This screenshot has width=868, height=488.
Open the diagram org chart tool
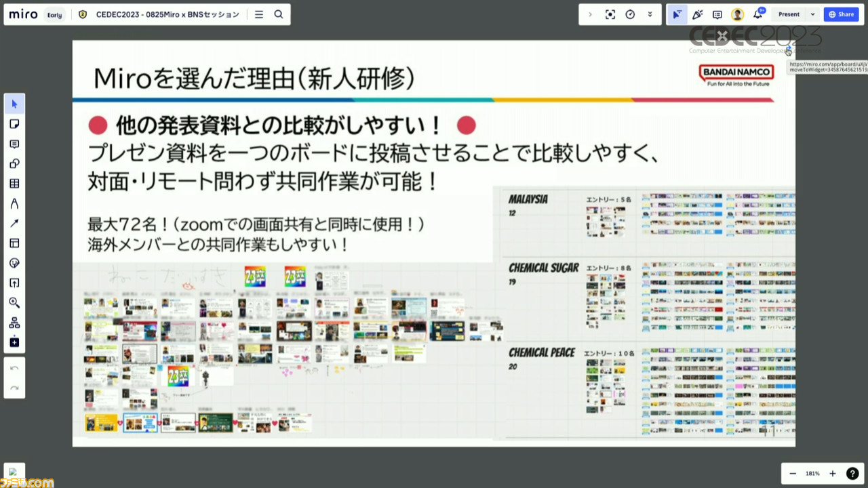tap(14, 323)
